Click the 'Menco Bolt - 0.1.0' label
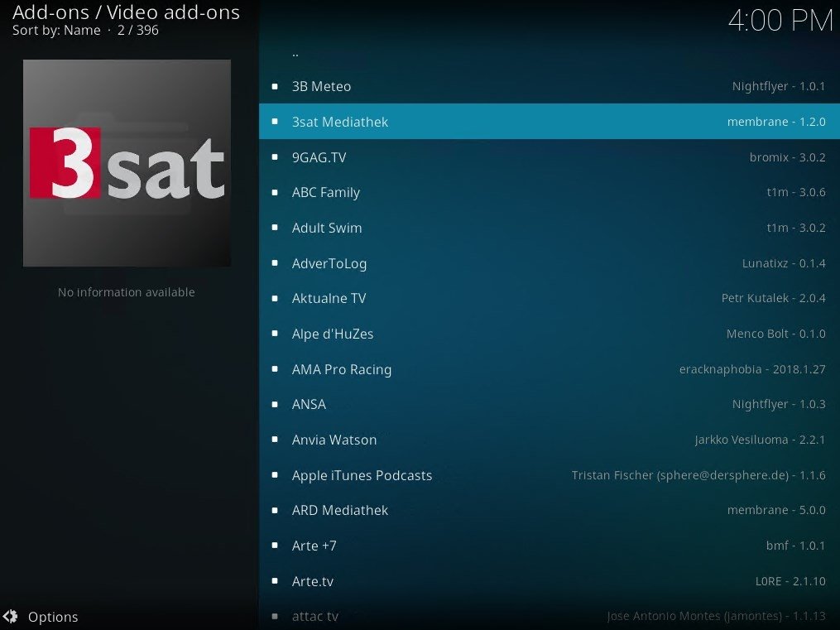The image size is (840, 630). tap(775, 334)
